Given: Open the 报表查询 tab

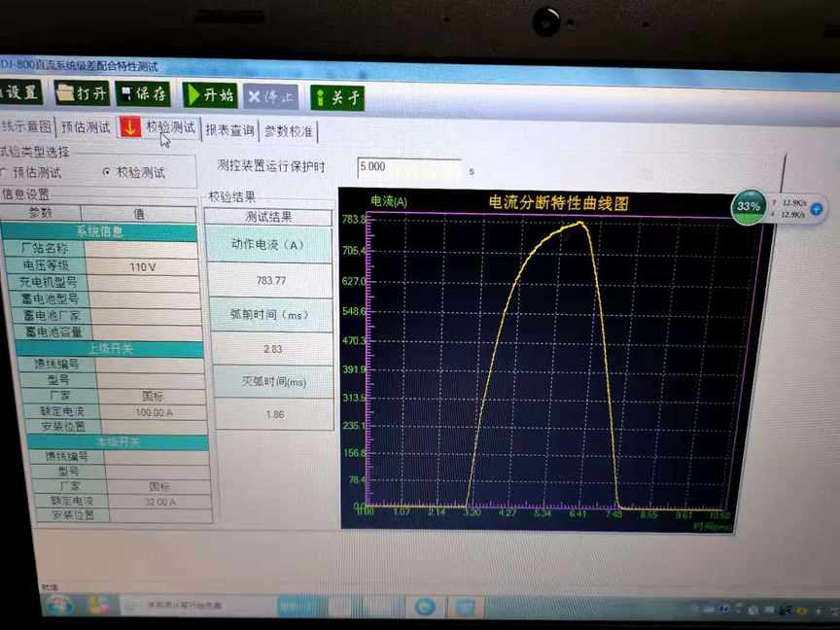Looking at the screenshot, I should [x=229, y=130].
